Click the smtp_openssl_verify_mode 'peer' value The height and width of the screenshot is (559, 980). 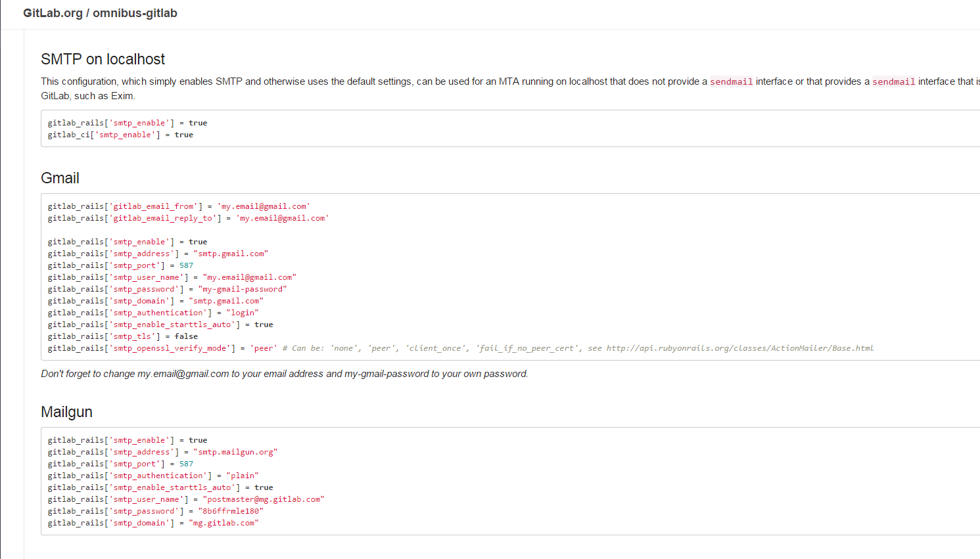click(x=264, y=347)
